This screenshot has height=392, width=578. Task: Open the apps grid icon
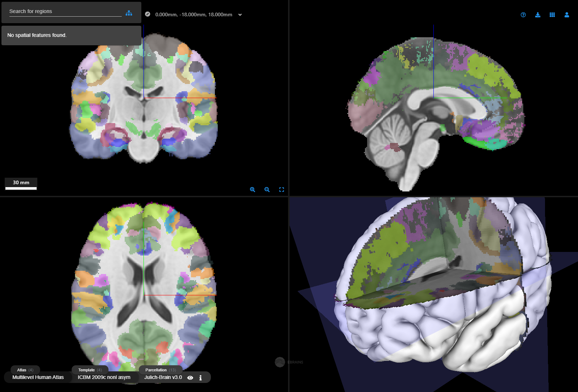coord(552,15)
